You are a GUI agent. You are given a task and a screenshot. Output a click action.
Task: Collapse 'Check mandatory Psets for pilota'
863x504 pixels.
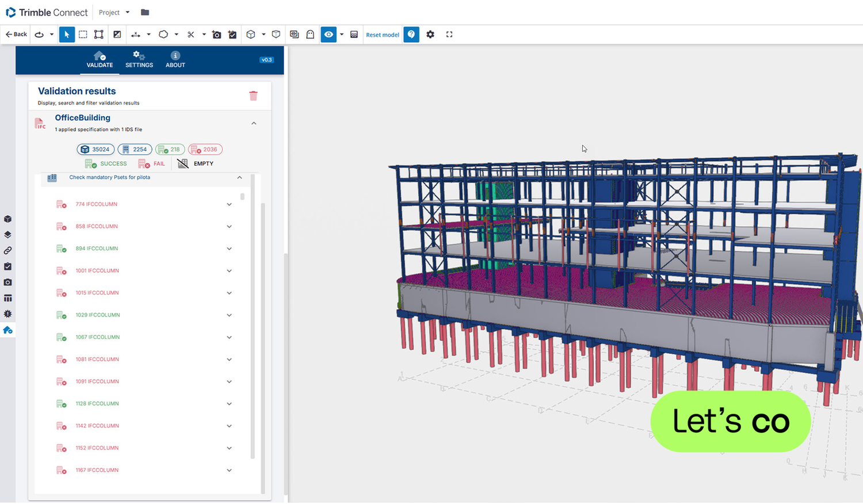tap(239, 177)
